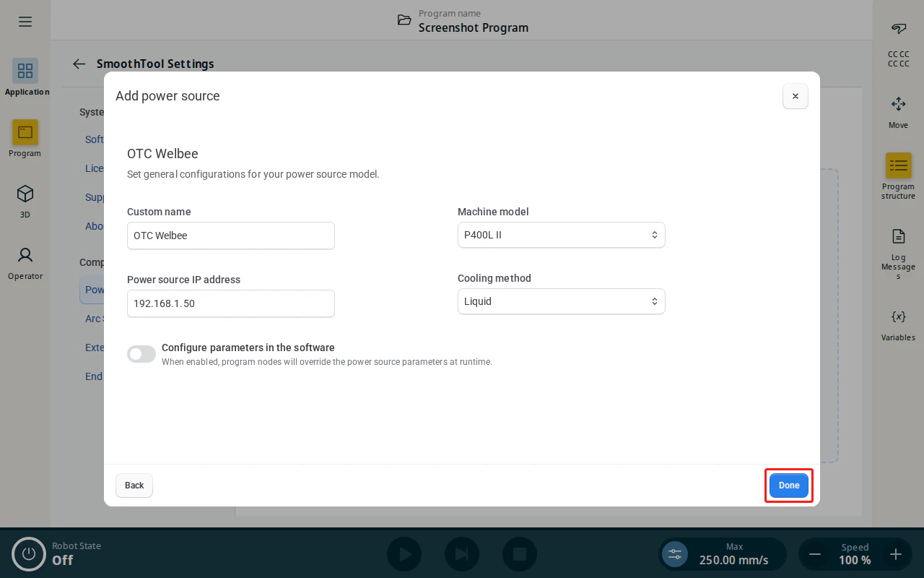Open the 3D view icon
The height and width of the screenshot is (578, 924).
(25, 194)
